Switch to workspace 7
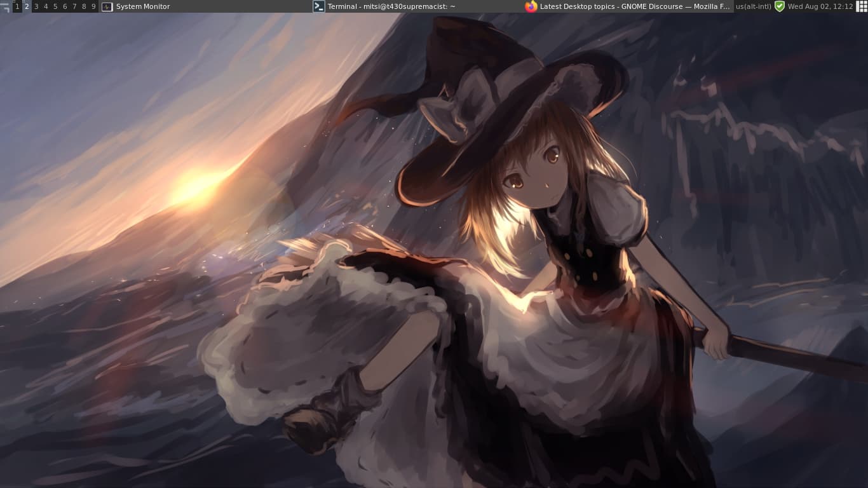 click(74, 6)
